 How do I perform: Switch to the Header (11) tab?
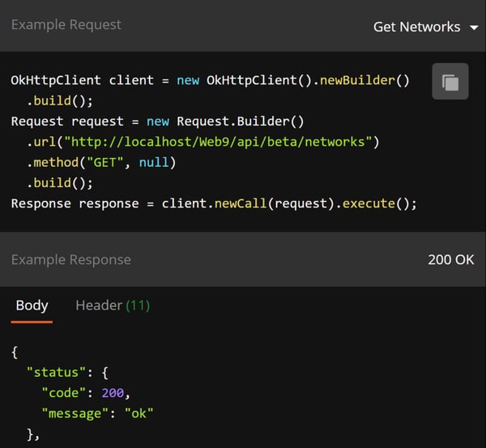113,305
